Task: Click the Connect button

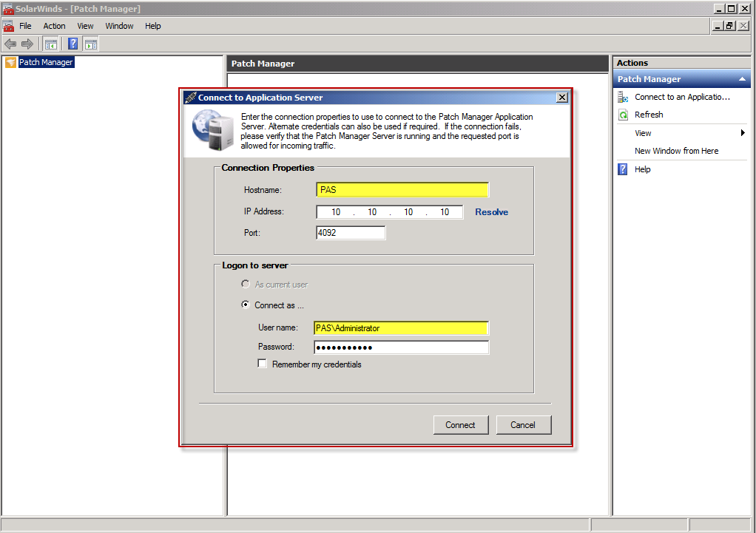Action: (x=460, y=425)
